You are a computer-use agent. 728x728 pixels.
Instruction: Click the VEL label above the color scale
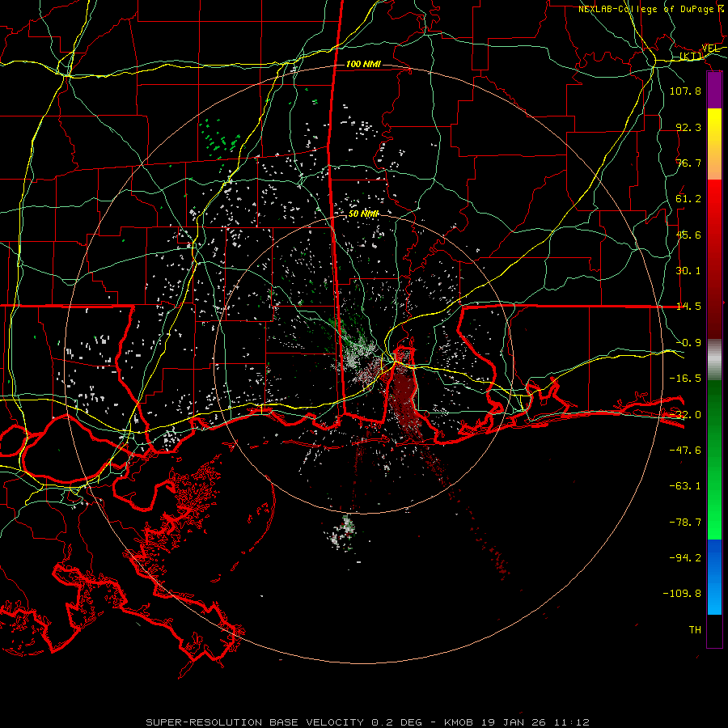tap(710, 49)
